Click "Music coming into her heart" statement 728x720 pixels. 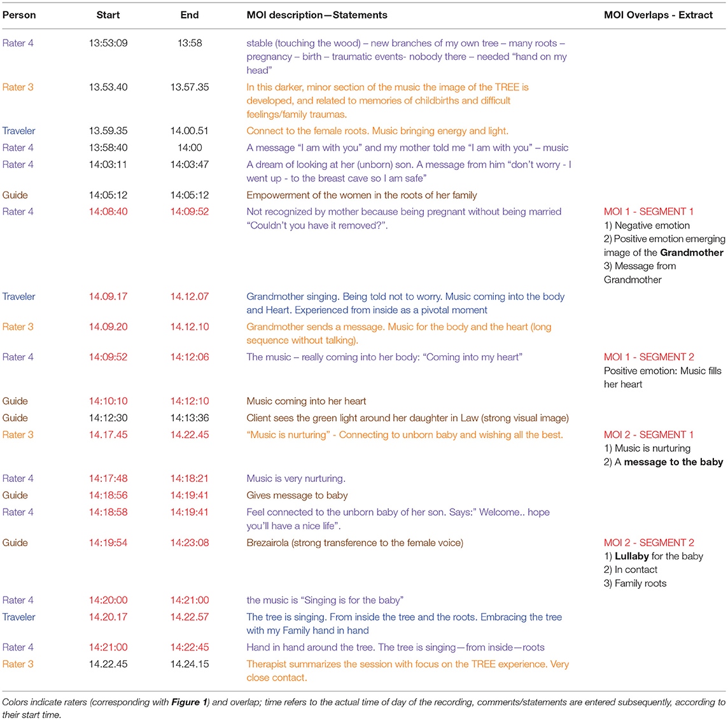(x=307, y=401)
